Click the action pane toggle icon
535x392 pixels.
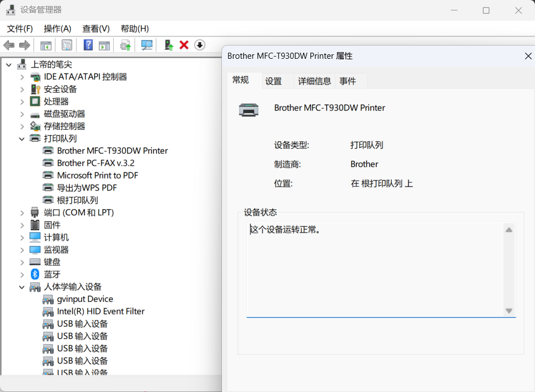coord(104,45)
